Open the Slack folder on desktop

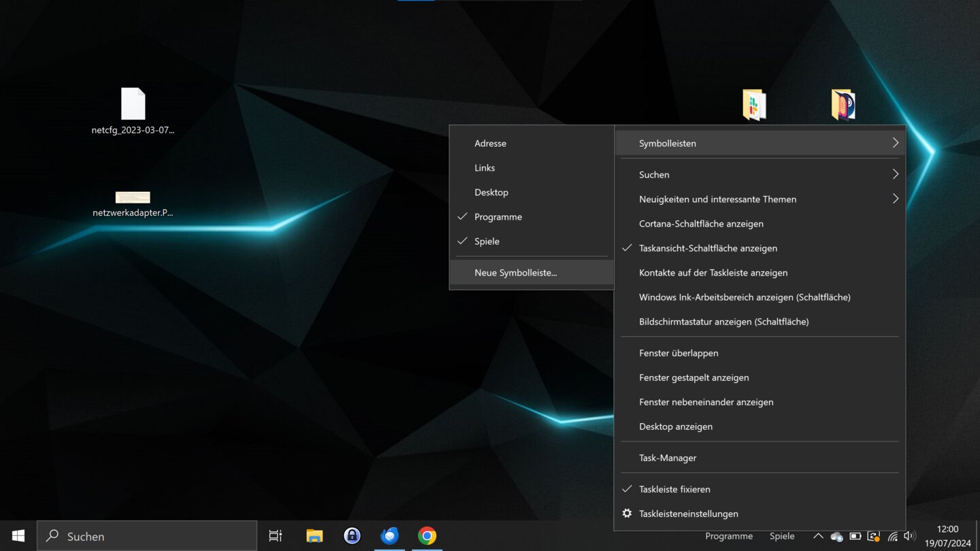[x=754, y=105]
